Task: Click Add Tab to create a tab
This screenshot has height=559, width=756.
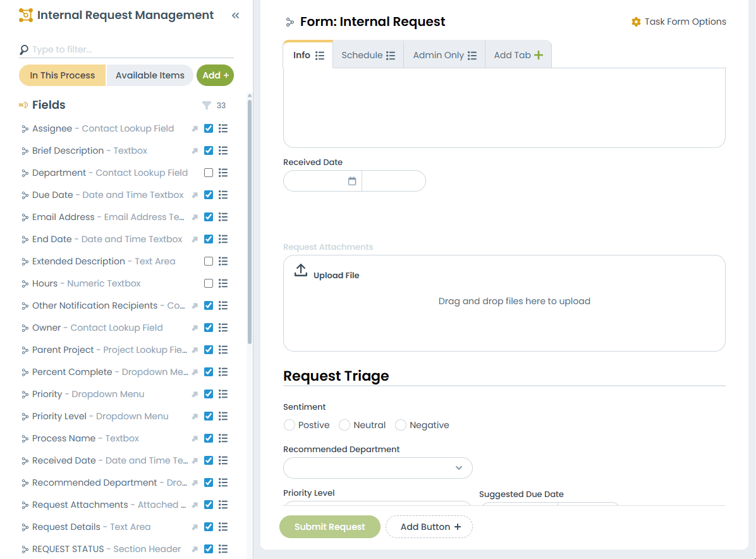Action: [518, 55]
